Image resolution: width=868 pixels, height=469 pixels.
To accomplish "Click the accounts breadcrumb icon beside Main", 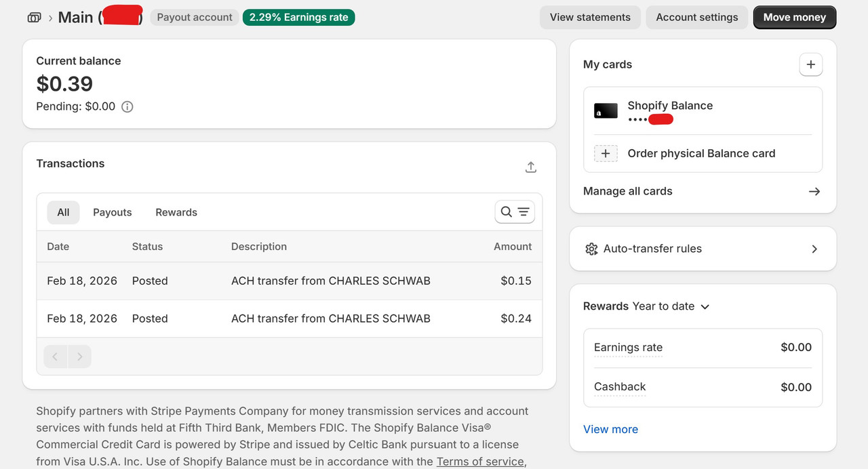I will (x=34, y=18).
